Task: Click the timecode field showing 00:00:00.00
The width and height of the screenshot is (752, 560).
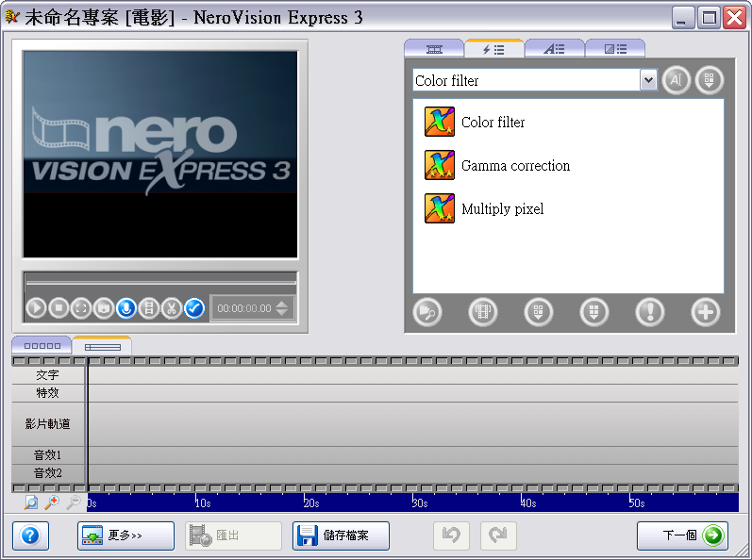Action: [x=243, y=308]
